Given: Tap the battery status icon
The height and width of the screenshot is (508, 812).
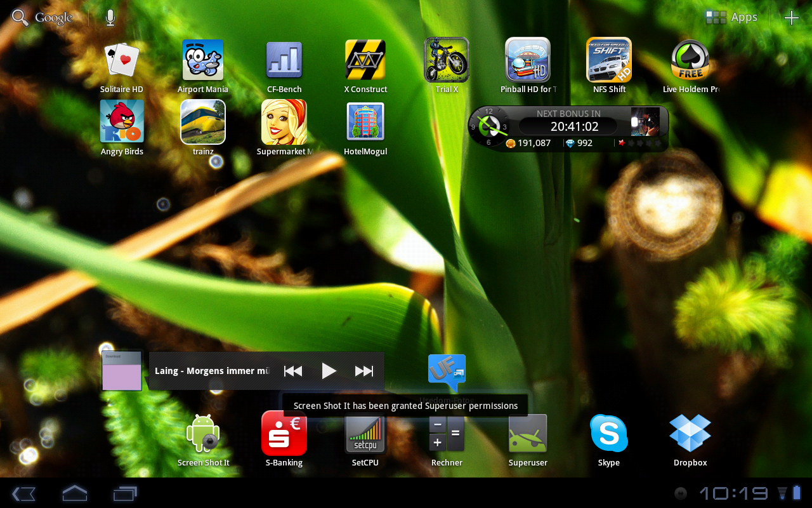Looking at the screenshot, I should coord(797,493).
